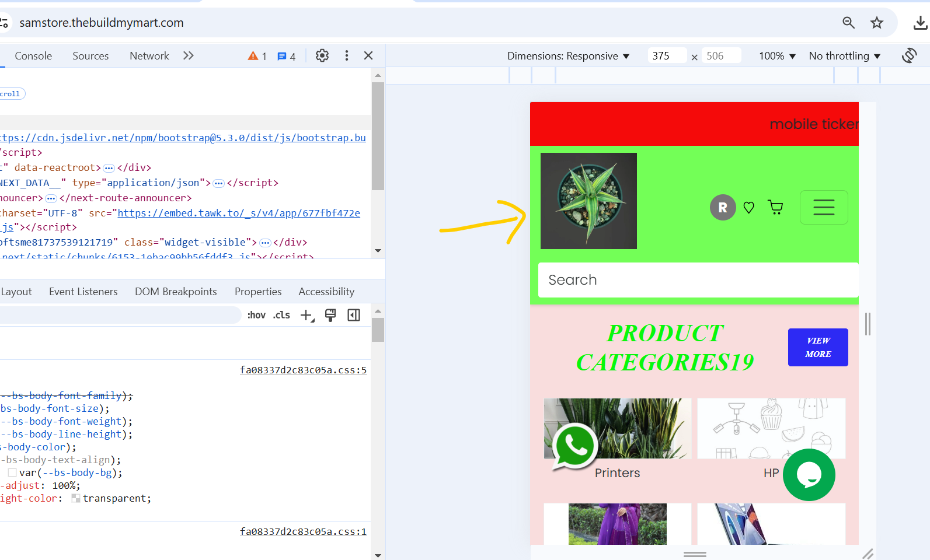930x560 pixels.
Task: Click the transparent highlight color swatch
Action: tap(76, 498)
